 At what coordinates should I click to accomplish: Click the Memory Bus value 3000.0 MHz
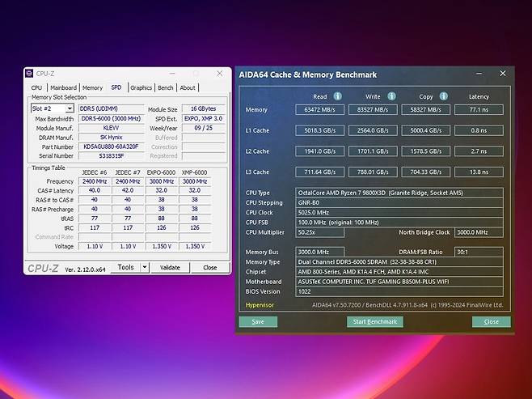319,252
